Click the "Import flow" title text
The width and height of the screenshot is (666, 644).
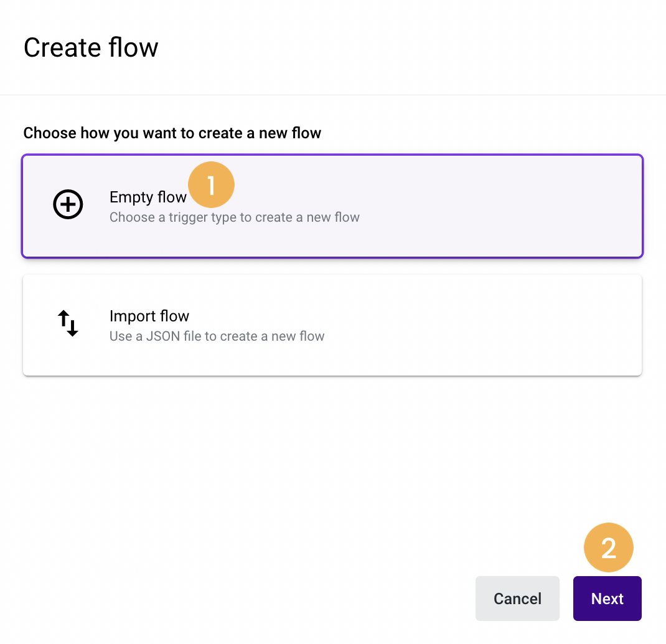click(x=149, y=316)
